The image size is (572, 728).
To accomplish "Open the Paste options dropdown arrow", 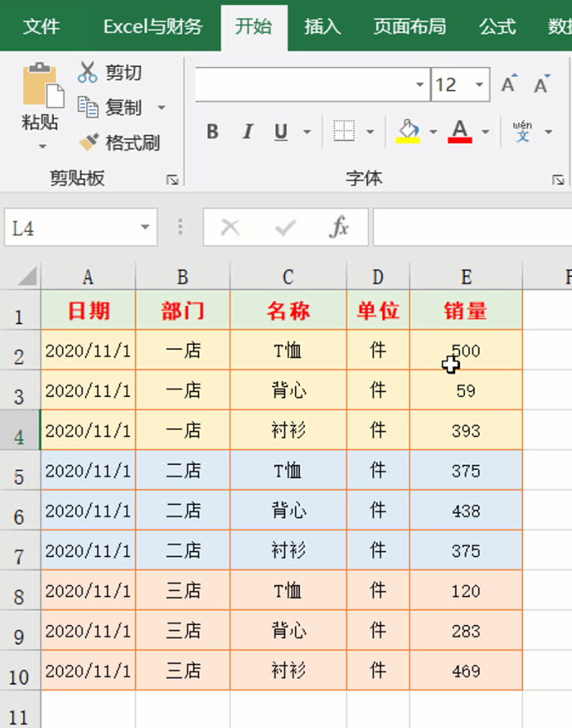I will 42,147.
